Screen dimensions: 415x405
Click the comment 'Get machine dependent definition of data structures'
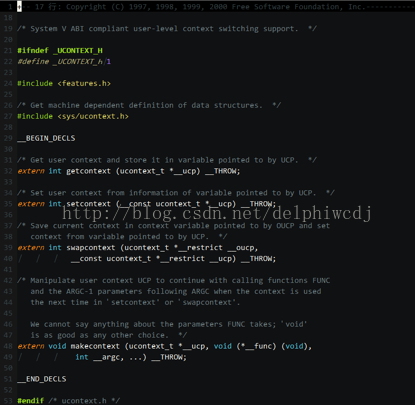coord(149,105)
